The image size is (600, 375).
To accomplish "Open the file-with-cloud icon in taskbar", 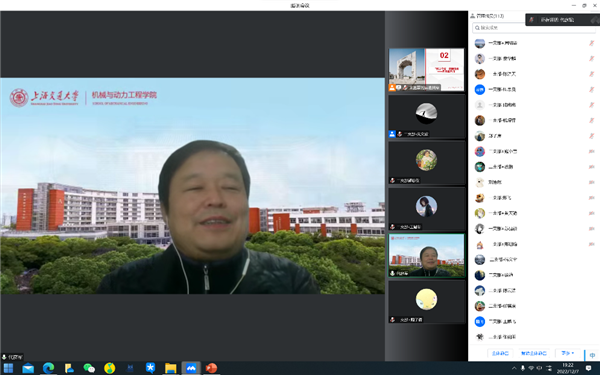I will pos(69,368).
